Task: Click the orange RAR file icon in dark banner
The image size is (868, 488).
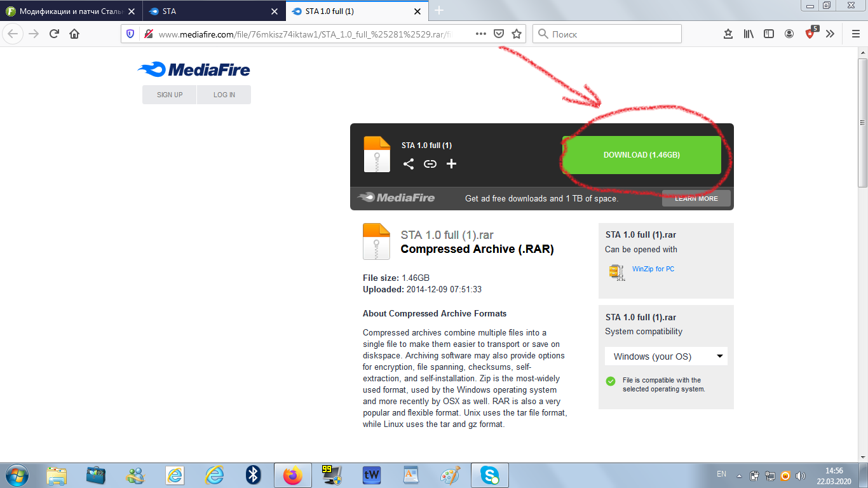Action: point(377,154)
